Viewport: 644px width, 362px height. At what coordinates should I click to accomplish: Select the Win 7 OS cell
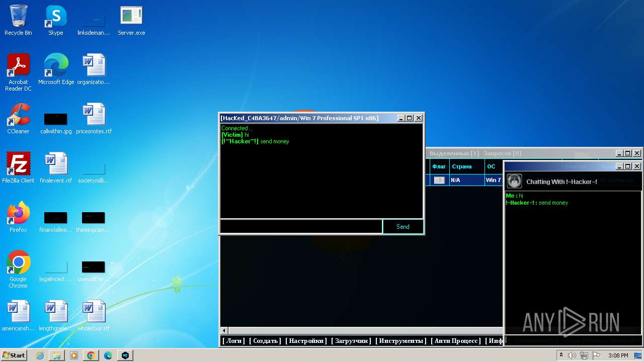tap(493, 180)
